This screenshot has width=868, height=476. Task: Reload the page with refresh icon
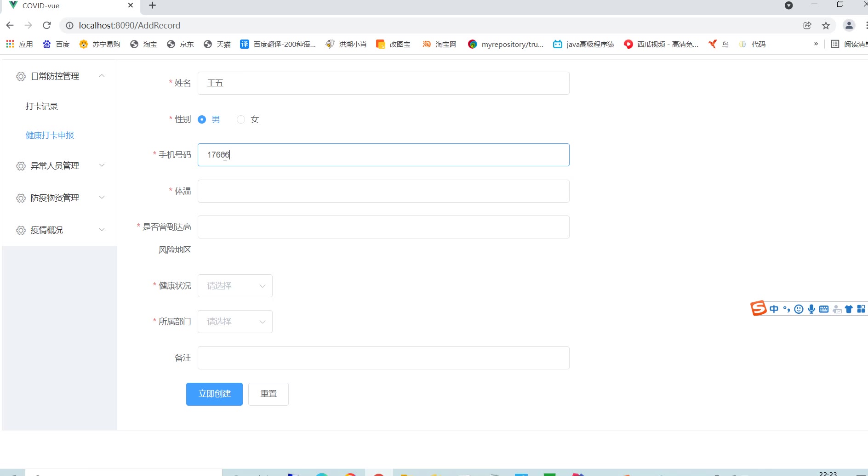pyautogui.click(x=47, y=25)
